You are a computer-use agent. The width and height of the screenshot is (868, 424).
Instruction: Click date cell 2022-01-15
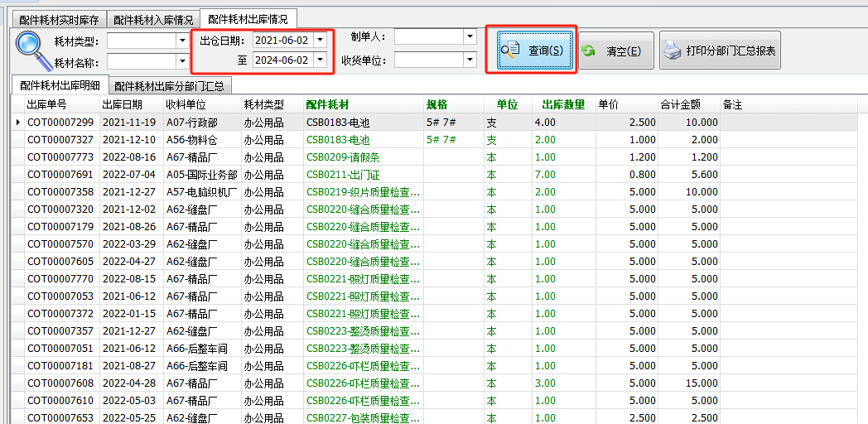pos(131,314)
